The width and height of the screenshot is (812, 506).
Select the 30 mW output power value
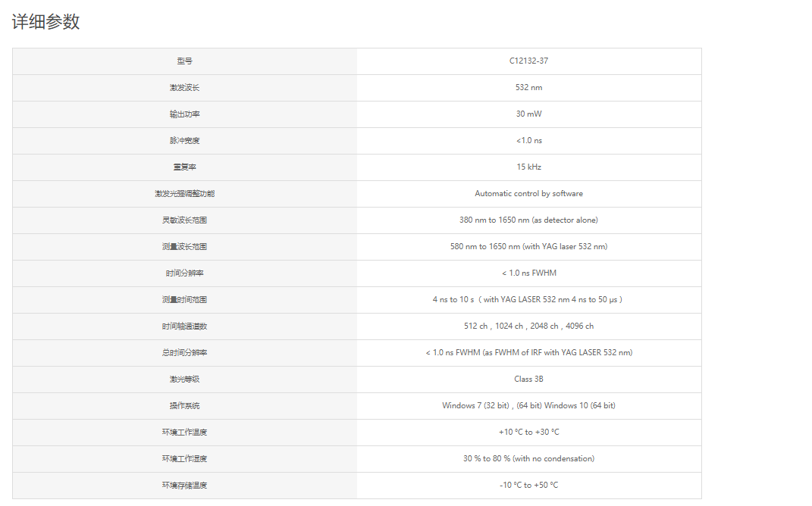pos(528,114)
